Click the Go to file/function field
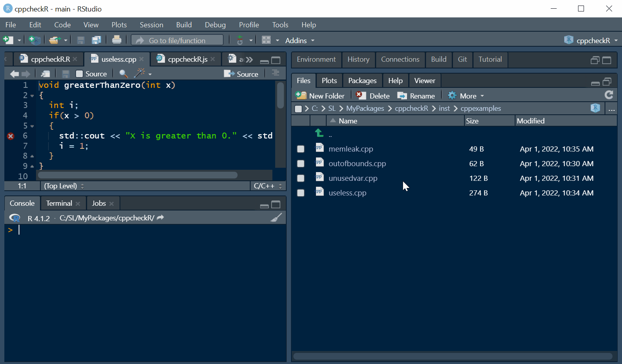622x364 pixels. coord(177,40)
